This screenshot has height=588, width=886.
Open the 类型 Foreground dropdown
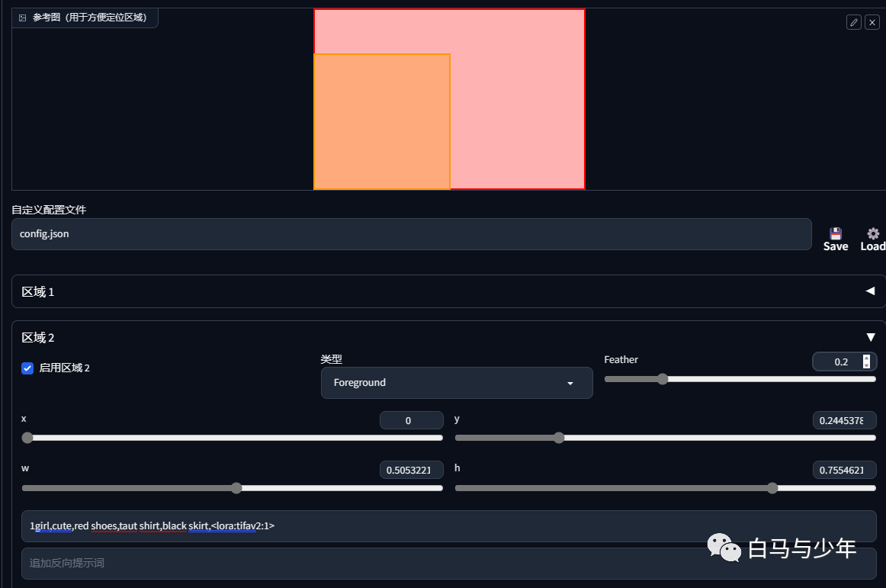click(x=457, y=383)
